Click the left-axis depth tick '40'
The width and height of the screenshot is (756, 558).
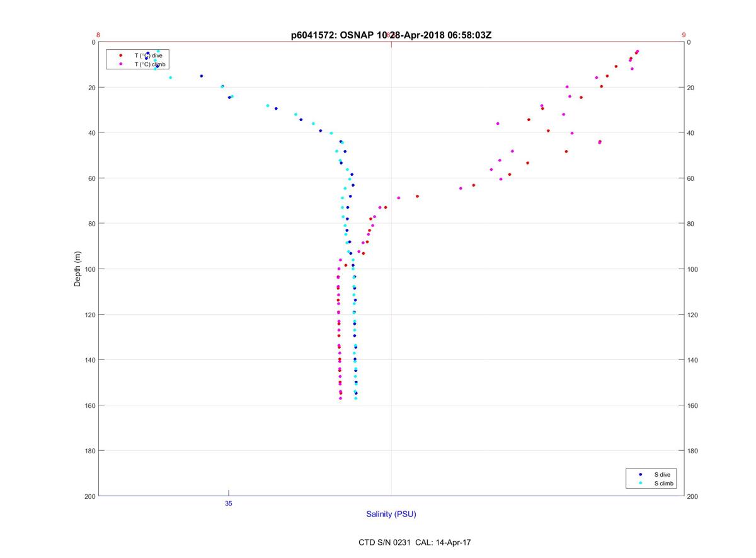point(91,133)
